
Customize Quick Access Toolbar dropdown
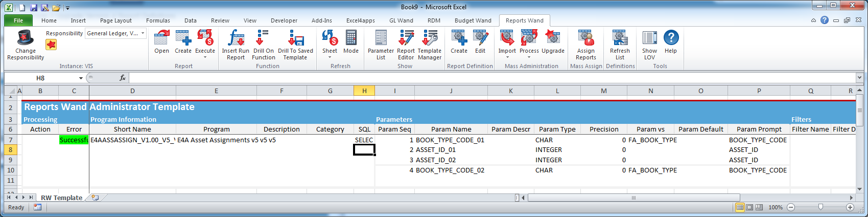pyautogui.click(x=67, y=8)
